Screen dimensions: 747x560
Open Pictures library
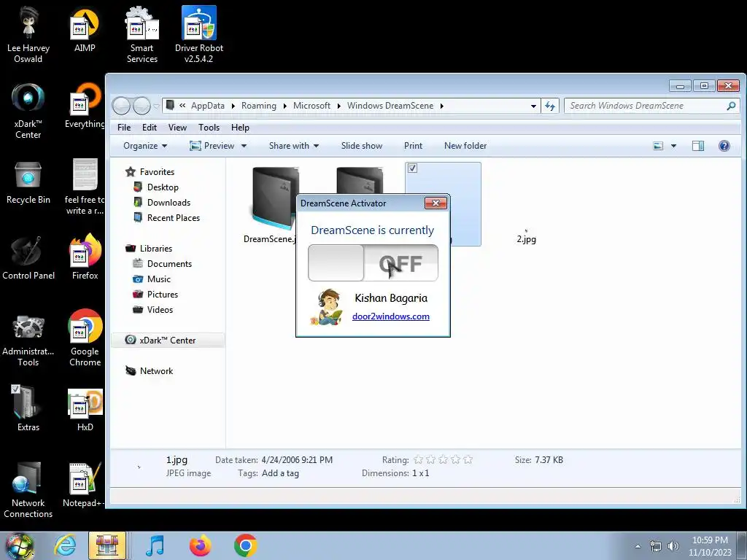click(163, 295)
